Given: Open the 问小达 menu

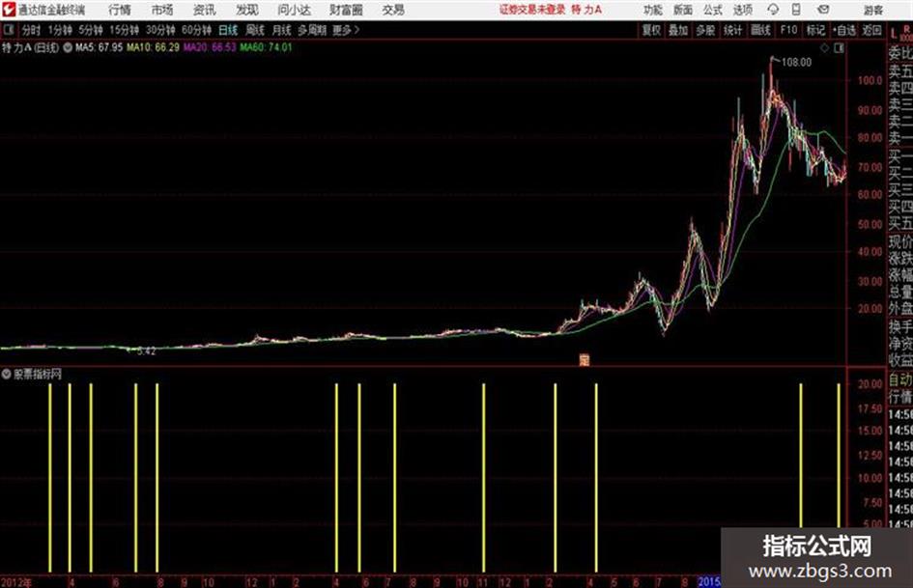Looking at the screenshot, I should click(294, 10).
